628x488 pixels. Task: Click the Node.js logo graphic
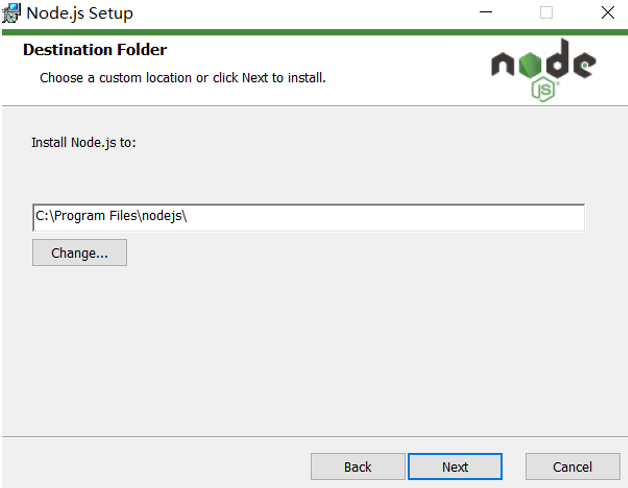(543, 70)
